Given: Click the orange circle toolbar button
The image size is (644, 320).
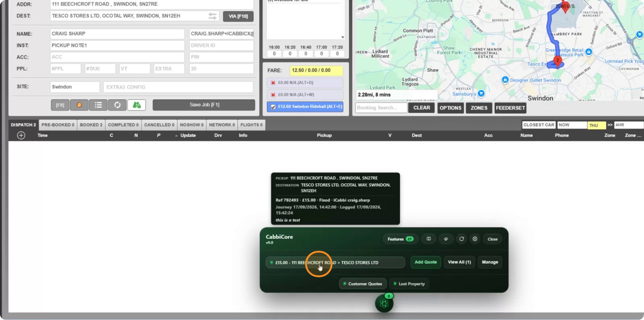Looking at the screenshot, I should click(79, 105).
